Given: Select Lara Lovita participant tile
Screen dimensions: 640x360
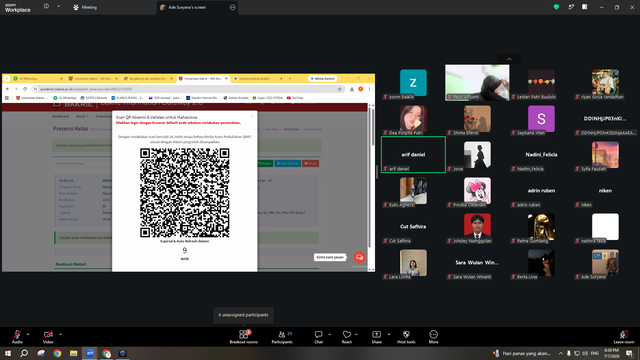Looking at the screenshot, I should (413, 262).
